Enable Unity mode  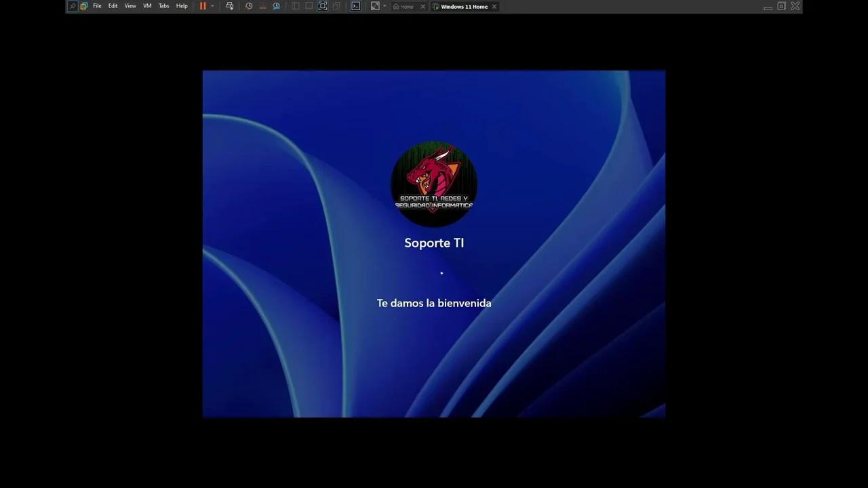tap(336, 6)
